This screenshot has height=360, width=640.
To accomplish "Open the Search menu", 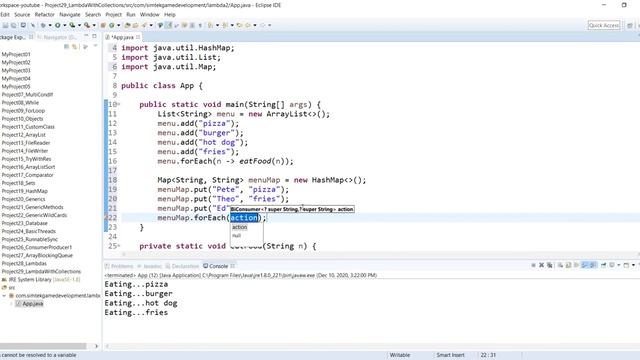I will click(x=93, y=15).
